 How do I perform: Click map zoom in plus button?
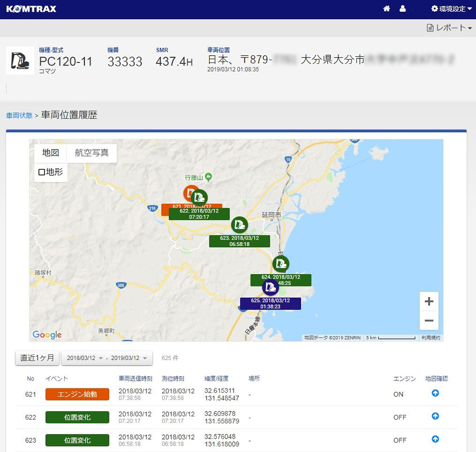[428, 301]
